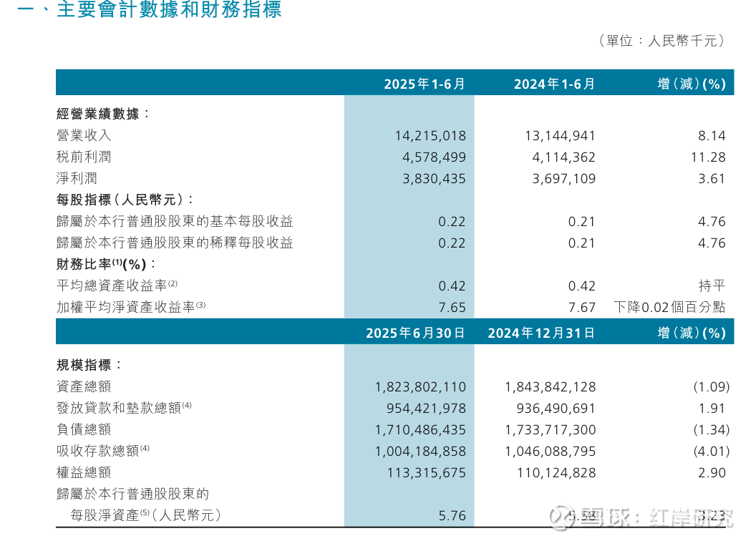756x541 pixels.
Task: Click 0.22 in the 基本每股收益 row
Action: point(452,222)
